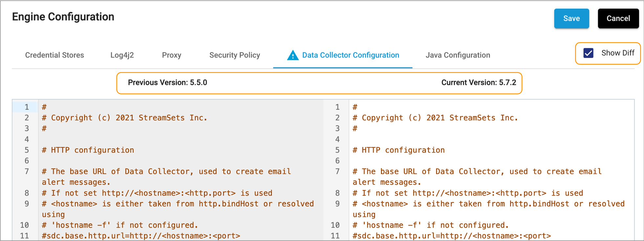The image size is (644, 241).
Task: Uncheck the Show Diff checkbox
Action: (x=588, y=53)
